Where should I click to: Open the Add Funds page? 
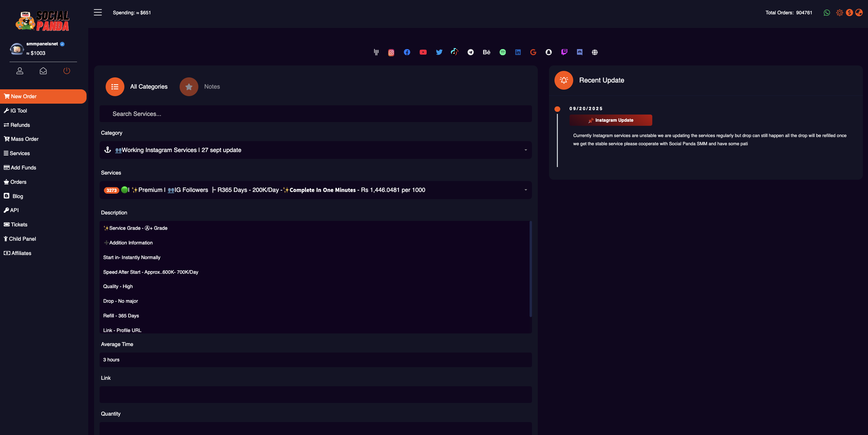(23, 167)
